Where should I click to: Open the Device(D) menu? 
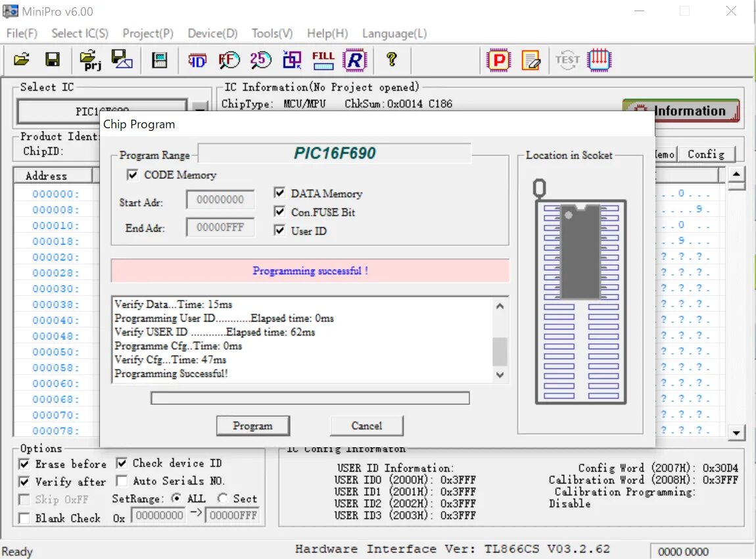tap(212, 34)
